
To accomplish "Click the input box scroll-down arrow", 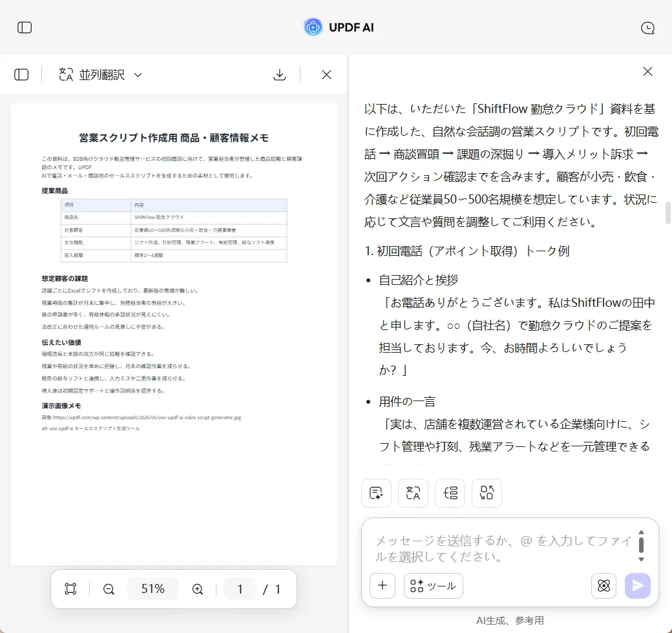I will pyautogui.click(x=641, y=559).
